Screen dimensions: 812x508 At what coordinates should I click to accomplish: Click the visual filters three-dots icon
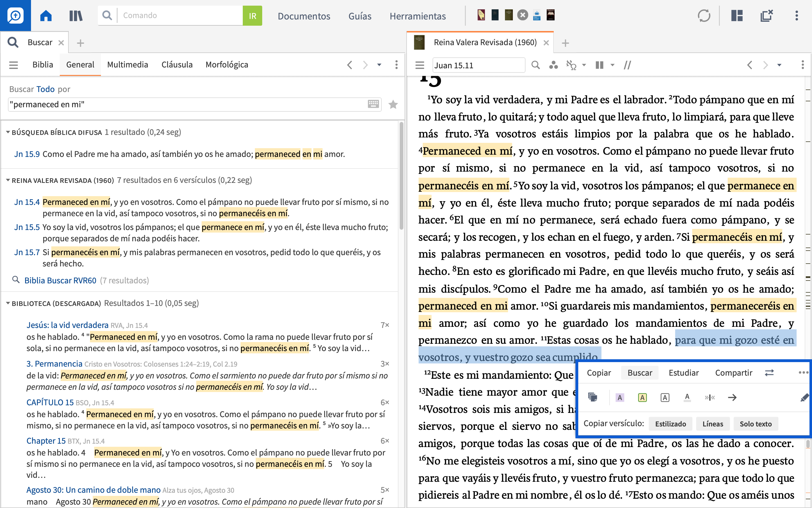tap(553, 65)
